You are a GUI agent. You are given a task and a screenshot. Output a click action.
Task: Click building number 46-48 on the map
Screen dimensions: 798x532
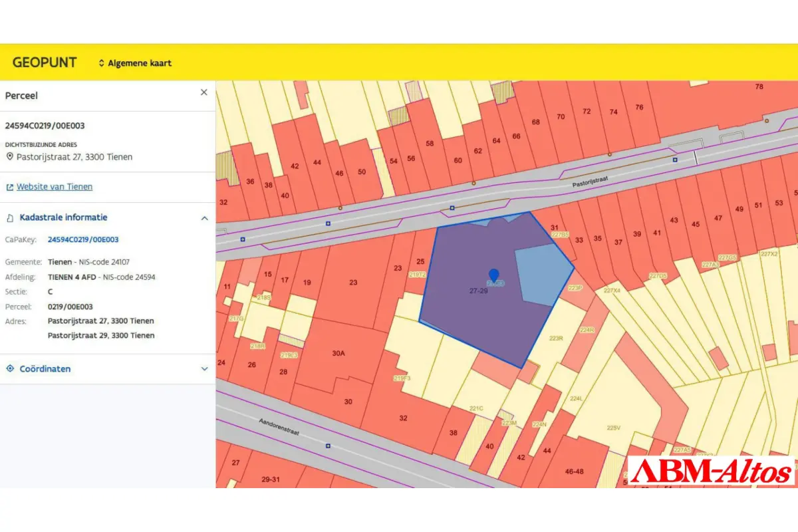click(x=574, y=471)
